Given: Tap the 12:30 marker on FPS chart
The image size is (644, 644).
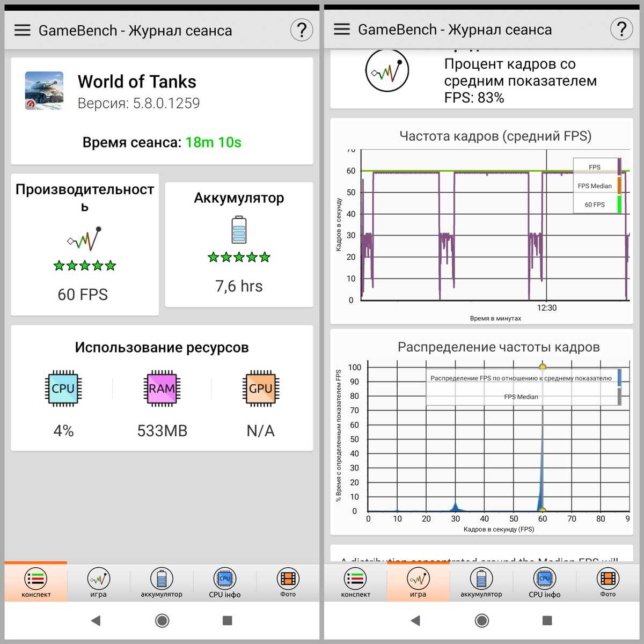Looking at the screenshot, I should [x=546, y=308].
